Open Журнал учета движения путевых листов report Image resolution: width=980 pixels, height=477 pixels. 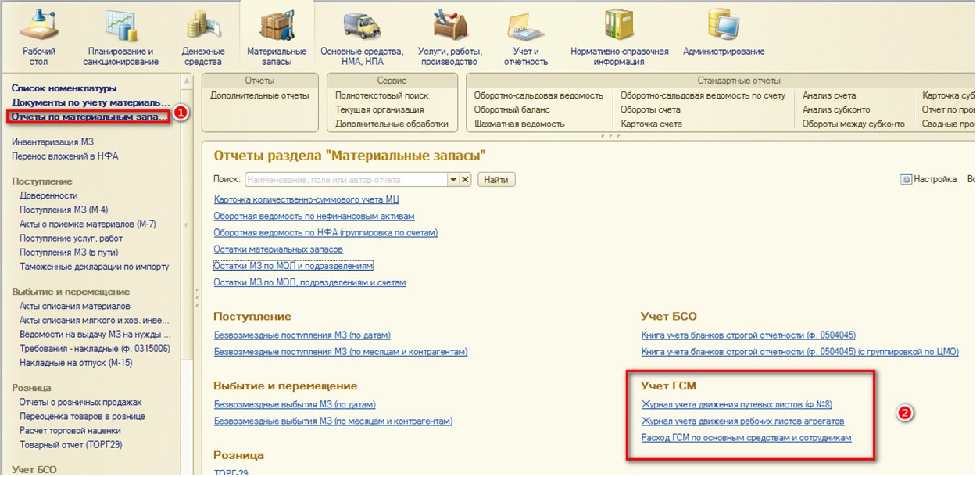(736, 405)
